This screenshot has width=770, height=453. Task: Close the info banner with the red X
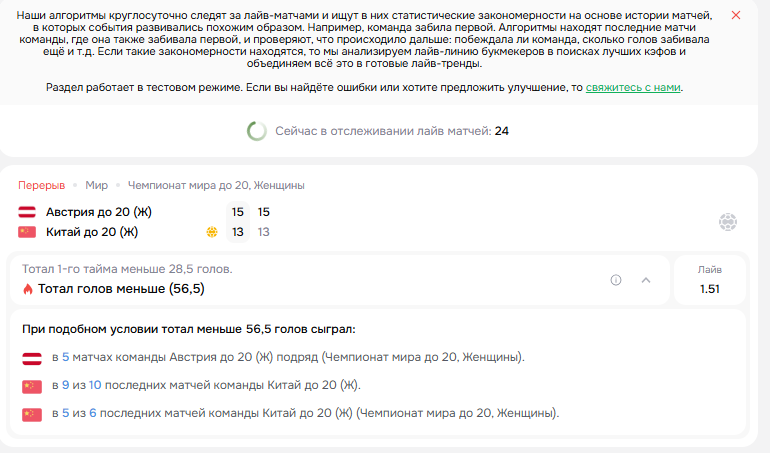(736, 15)
